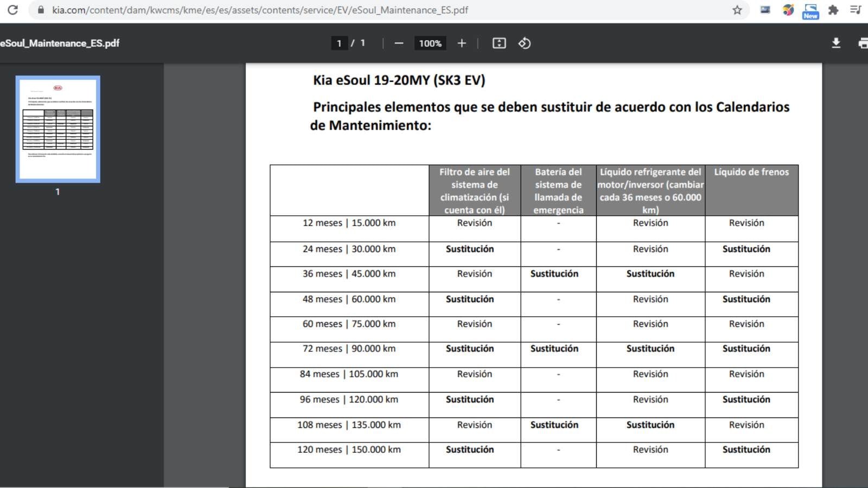The height and width of the screenshot is (488, 868).
Task: Zoom in using the plus button
Action: point(462,43)
